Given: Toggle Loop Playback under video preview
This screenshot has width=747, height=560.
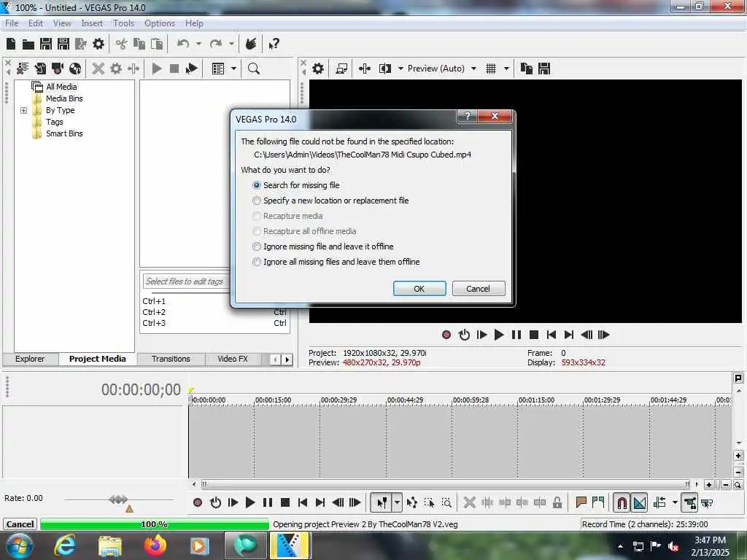Looking at the screenshot, I should point(464,335).
